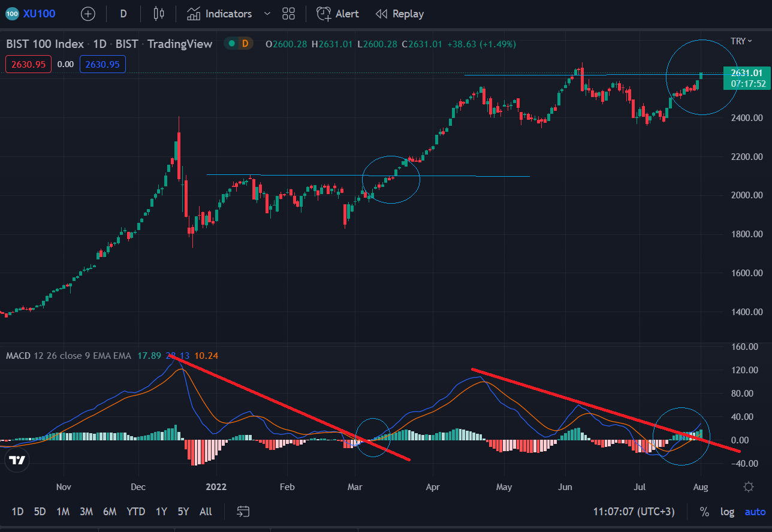
Task: Click the Mar label on time axis
Action: pyautogui.click(x=355, y=487)
